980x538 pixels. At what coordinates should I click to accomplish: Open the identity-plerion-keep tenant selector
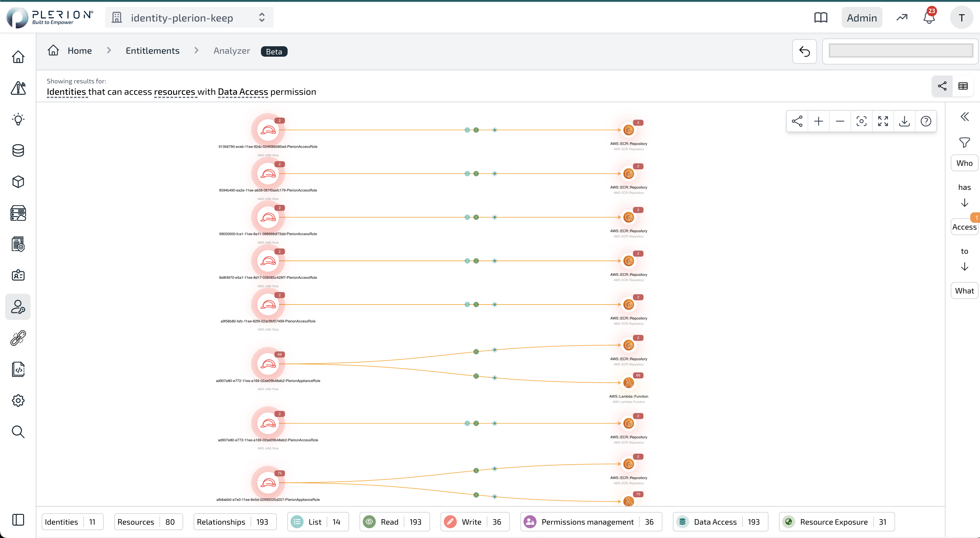point(189,18)
